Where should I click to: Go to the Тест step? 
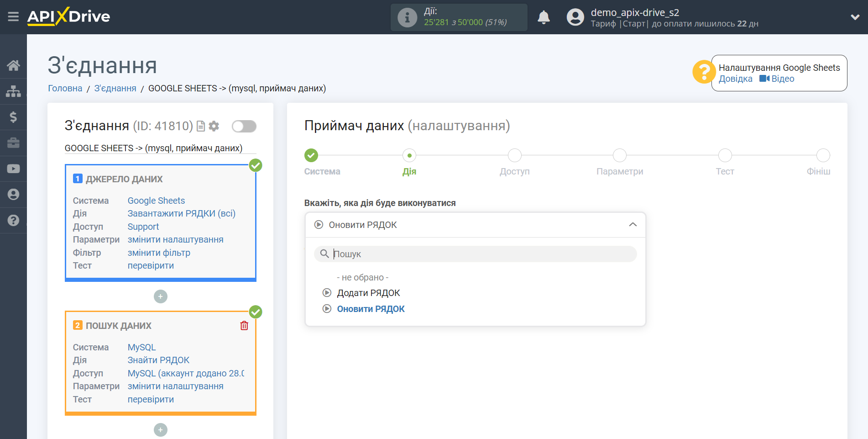click(x=725, y=155)
